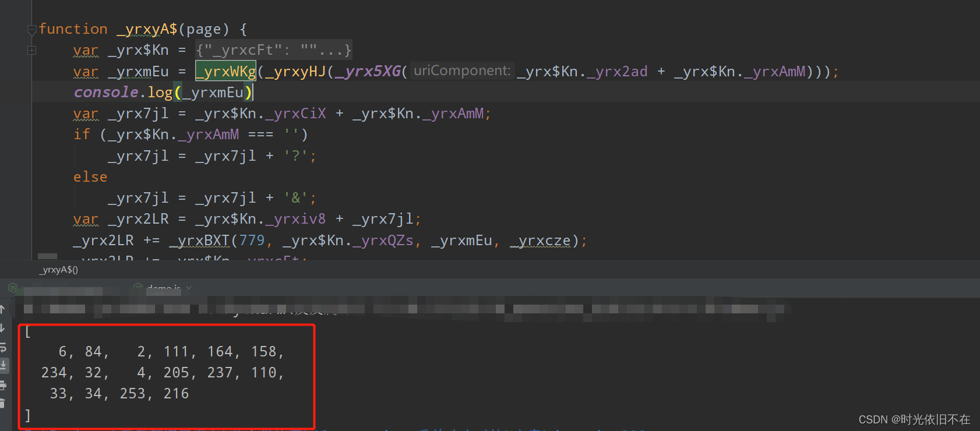This screenshot has width=980, height=431.
Task: Click the _yrx5XG function name
Action: [x=368, y=71]
